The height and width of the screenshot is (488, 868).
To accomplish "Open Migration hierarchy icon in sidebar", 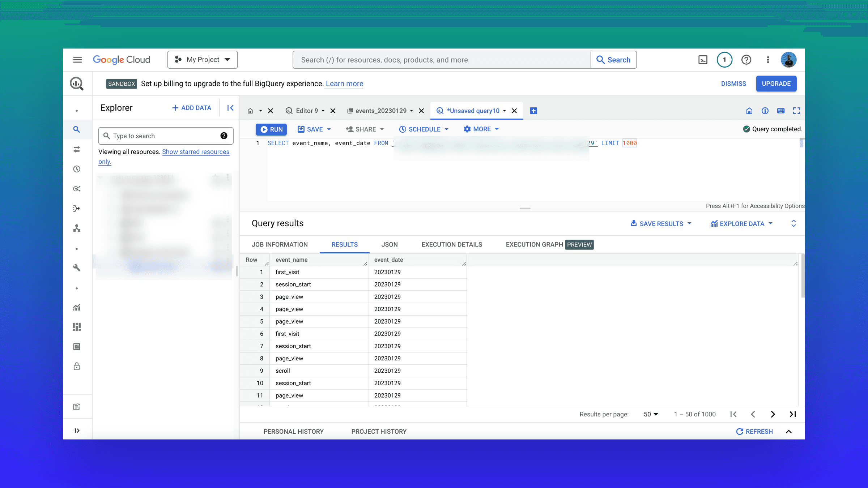I will tap(77, 228).
